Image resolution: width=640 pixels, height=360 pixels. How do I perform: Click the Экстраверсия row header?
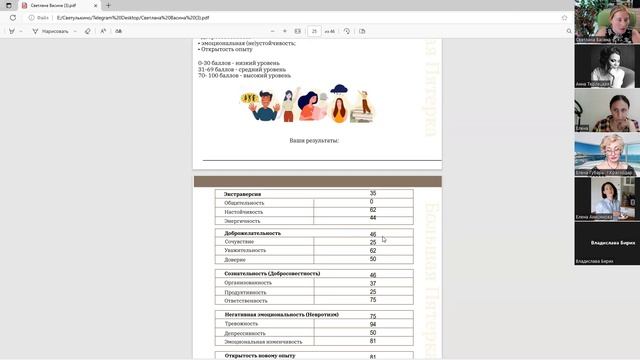coord(242,194)
